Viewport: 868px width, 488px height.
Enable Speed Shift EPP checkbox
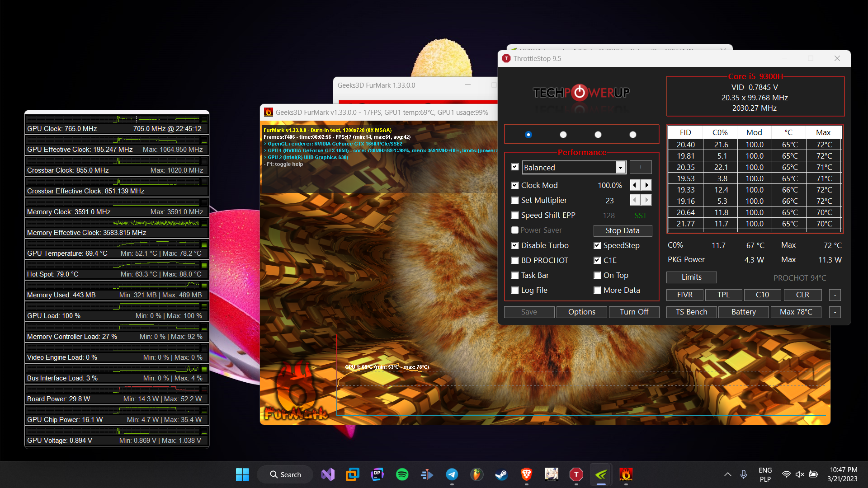click(x=515, y=215)
